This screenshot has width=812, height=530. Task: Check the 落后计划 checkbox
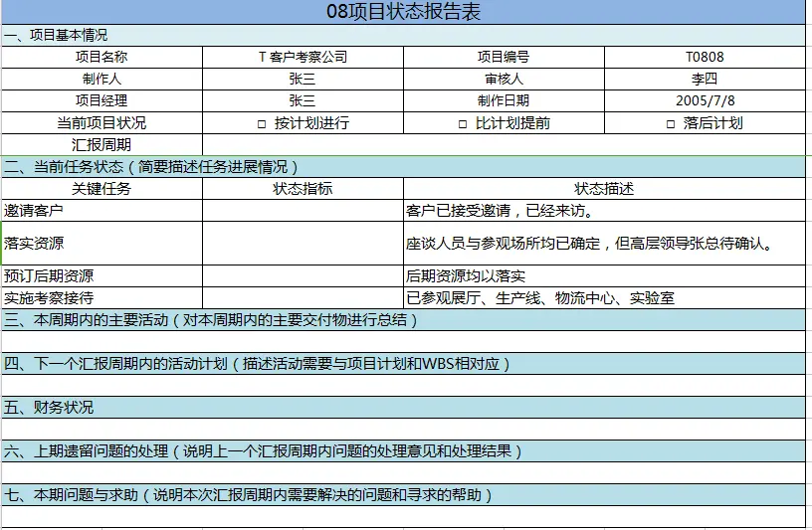click(x=670, y=124)
